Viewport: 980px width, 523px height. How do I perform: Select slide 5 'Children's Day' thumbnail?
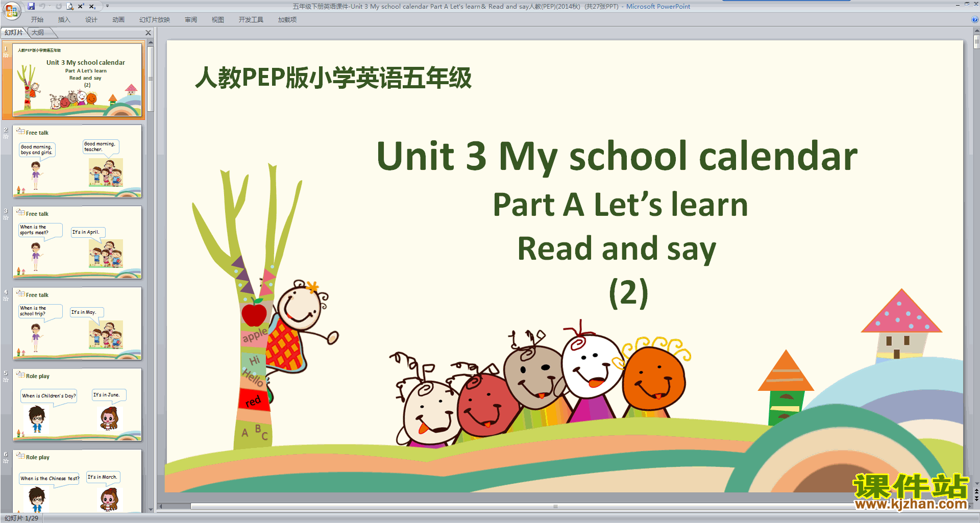pyautogui.click(x=77, y=404)
